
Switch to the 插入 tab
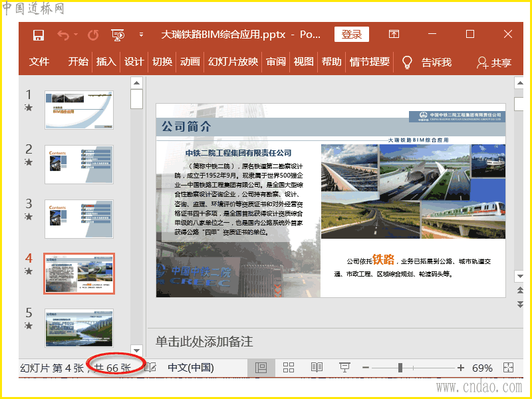pyautogui.click(x=106, y=62)
